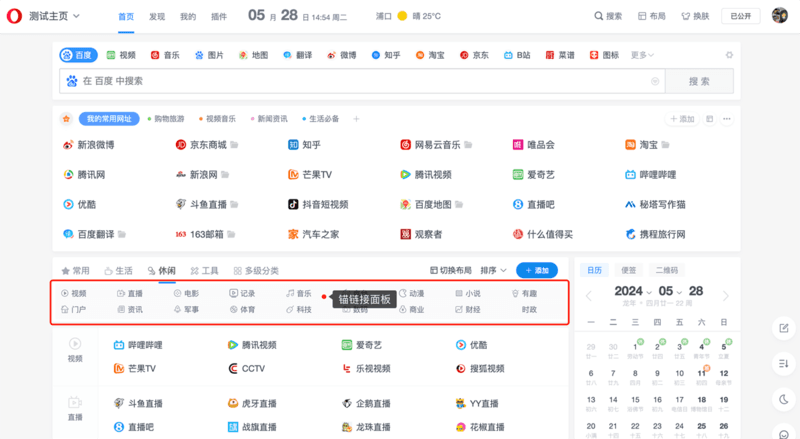Open 京东商城 folder icon
Screen dimensions: 800x439
234,145
